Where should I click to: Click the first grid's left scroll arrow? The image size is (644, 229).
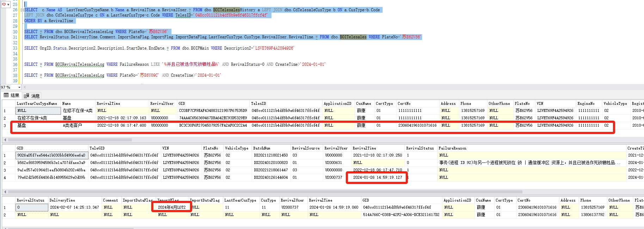(x=5, y=140)
